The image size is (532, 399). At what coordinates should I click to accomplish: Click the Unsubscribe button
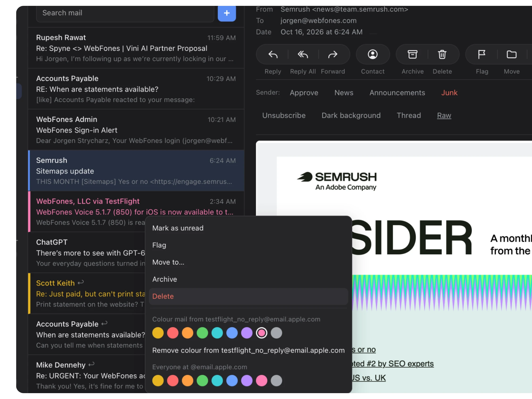tap(284, 115)
